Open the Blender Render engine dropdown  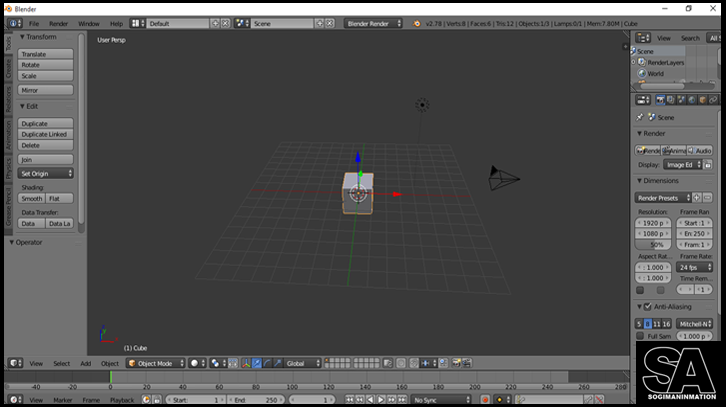coord(373,23)
